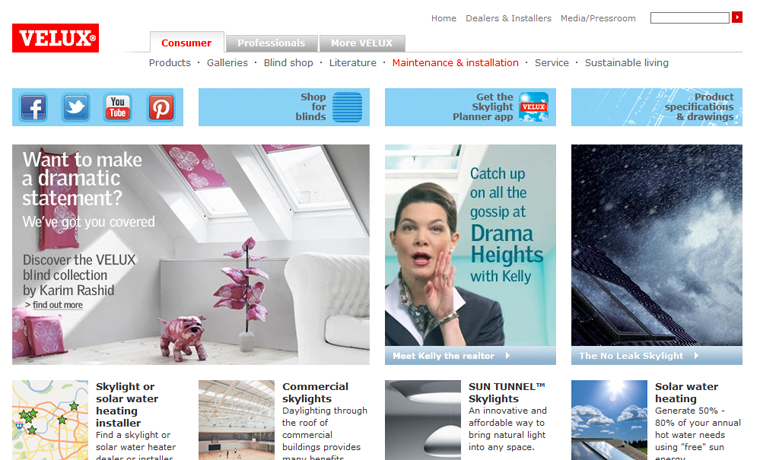This screenshot has width=760, height=460.
Task: Click the commercial gym thumbnail
Action: (237, 420)
